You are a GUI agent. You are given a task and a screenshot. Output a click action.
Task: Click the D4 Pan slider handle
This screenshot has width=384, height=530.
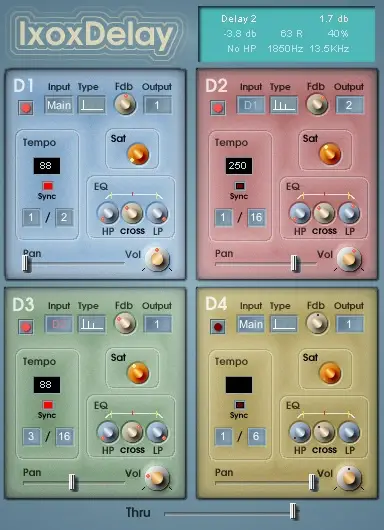click(313, 482)
